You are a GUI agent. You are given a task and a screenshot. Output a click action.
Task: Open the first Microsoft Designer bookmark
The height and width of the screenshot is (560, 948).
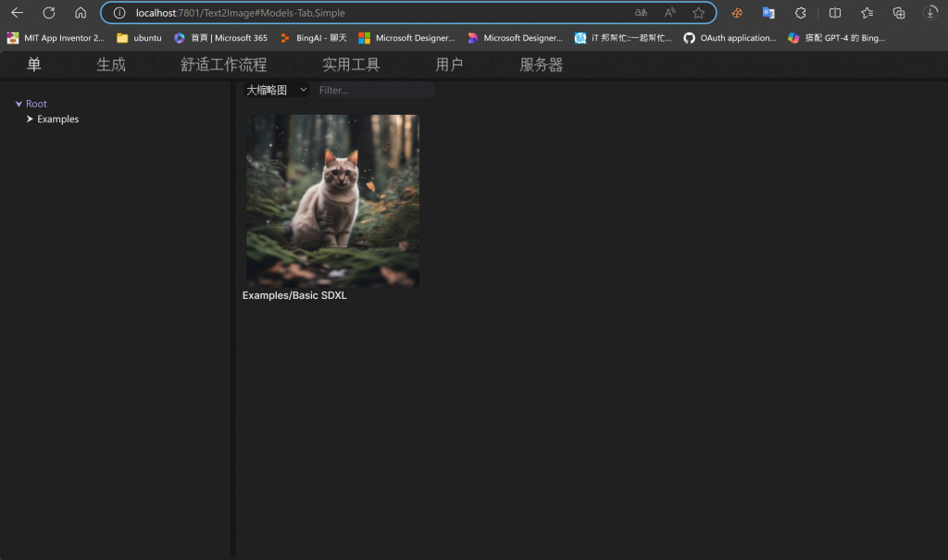coord(406,38)
